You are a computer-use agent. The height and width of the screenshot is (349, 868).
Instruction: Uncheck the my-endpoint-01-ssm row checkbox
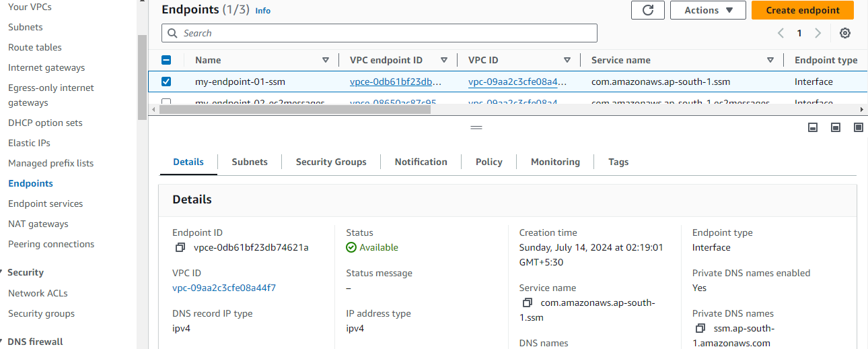coord(166,82)
